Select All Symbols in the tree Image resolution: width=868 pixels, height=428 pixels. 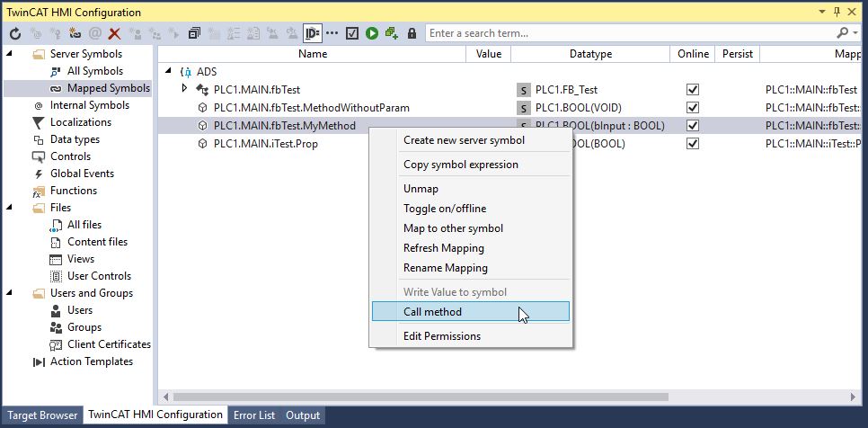tap(95, 71)
